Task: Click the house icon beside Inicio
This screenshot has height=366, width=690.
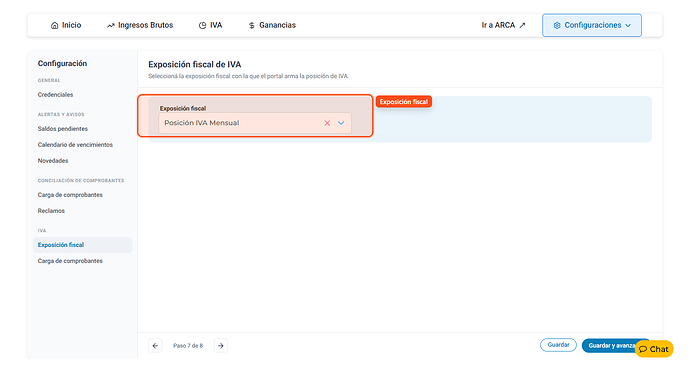Action: (x=55, y=26)
